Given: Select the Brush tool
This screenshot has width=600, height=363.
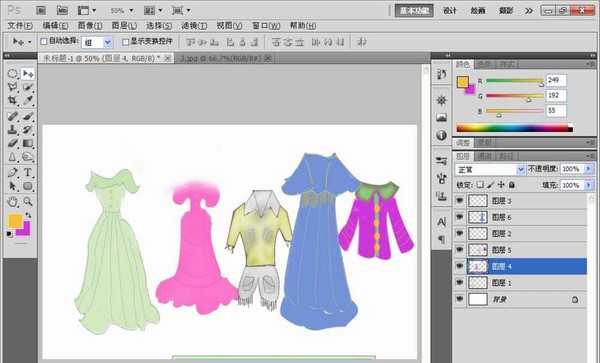Looking at the screenshot, I should (x=28, y=116).
